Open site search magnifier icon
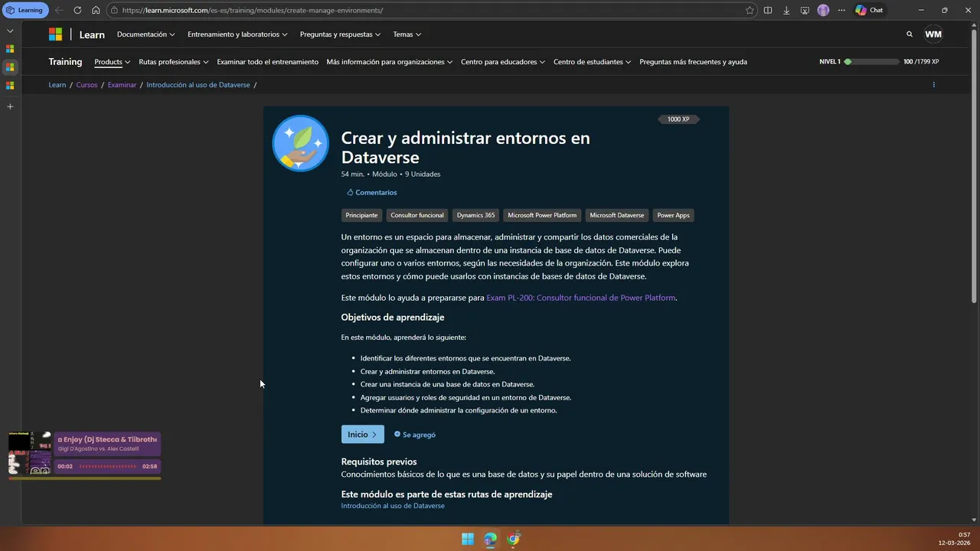Image resolution: width=980 pixels, height=551 pixels. (x=910, y=34)
